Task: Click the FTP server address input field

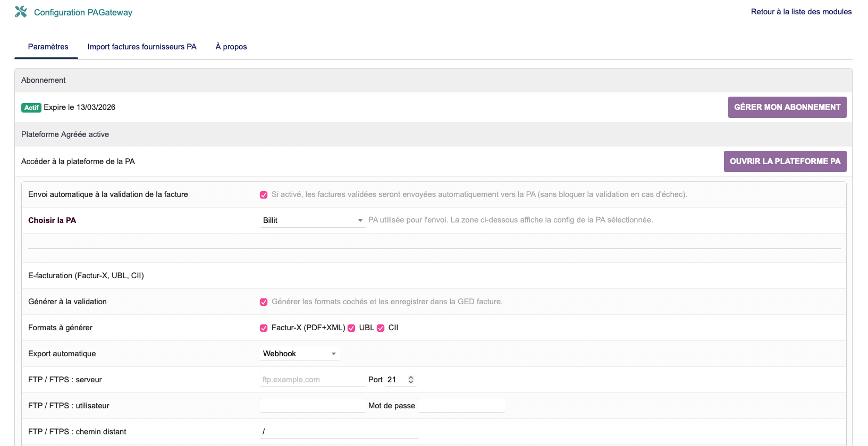Action: pyautogui.click(x=313, y=380)
